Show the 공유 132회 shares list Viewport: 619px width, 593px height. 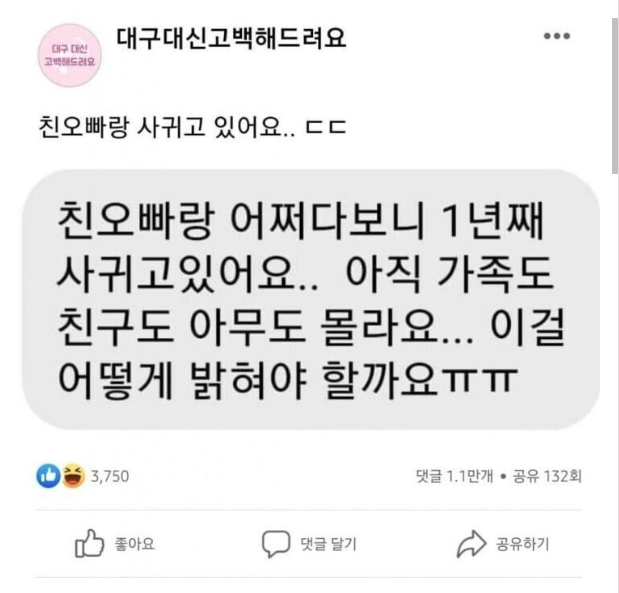click(x=547, y=476)
